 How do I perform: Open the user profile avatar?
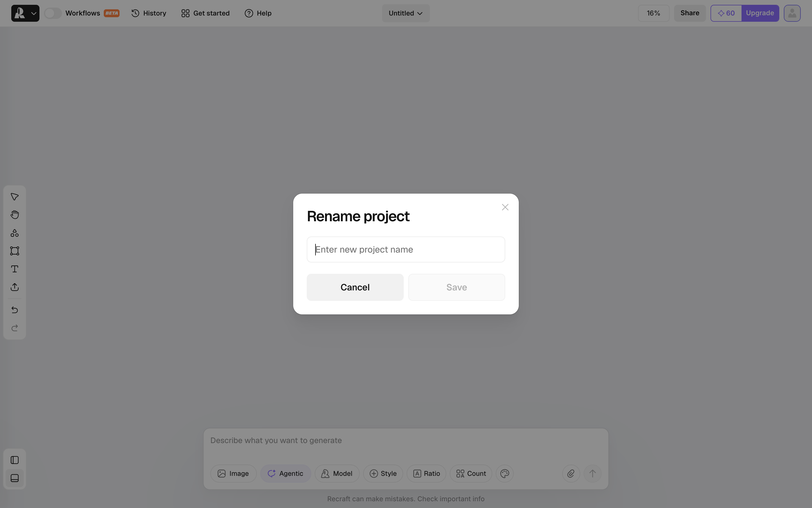[x=792, y=13]
